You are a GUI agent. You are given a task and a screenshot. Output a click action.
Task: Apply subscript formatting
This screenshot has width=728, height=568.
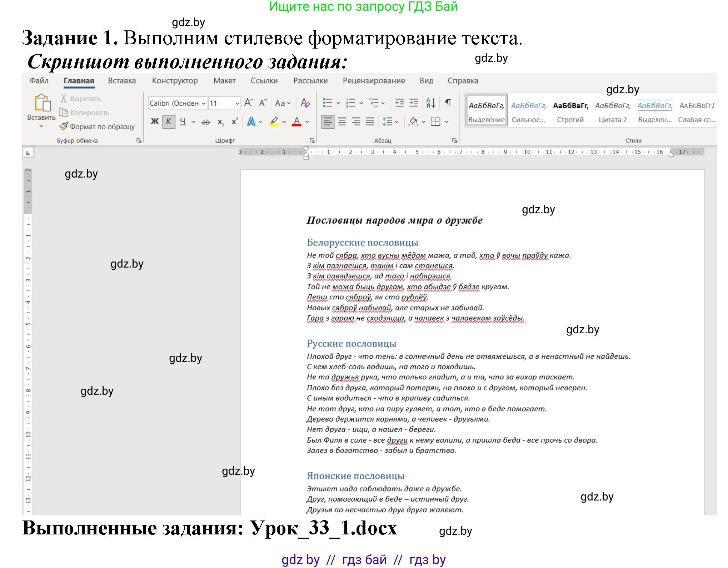[221, 122]
